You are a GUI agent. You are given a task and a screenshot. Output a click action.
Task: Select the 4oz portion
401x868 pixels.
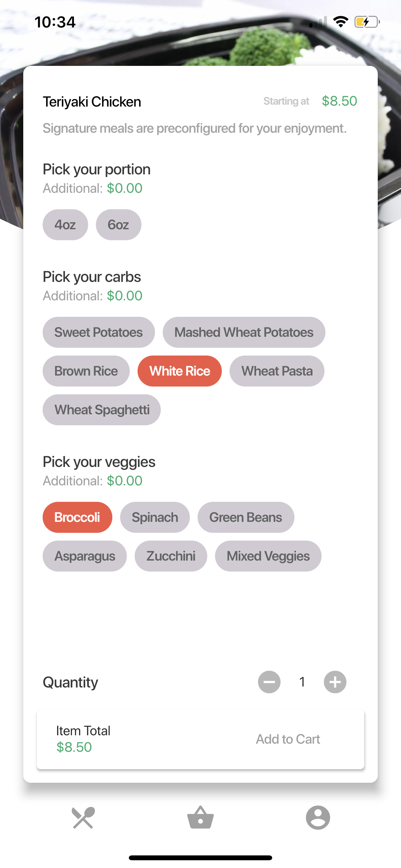click(65, 225)
